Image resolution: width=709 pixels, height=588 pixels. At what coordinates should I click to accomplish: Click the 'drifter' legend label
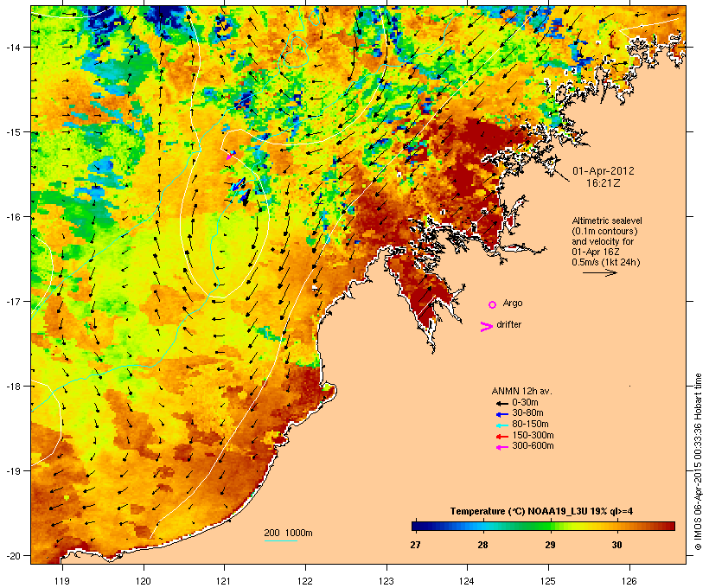(508, 324)
